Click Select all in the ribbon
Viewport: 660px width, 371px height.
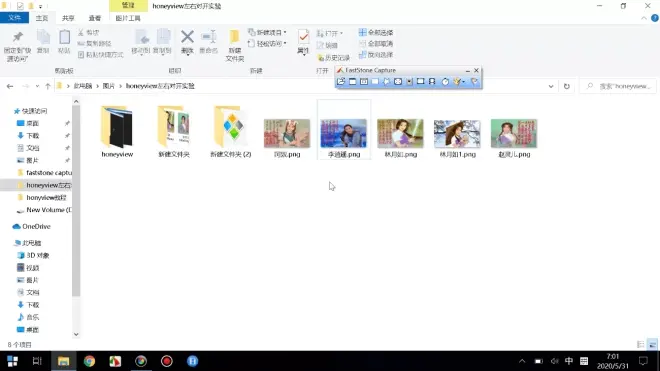point(376,32)
